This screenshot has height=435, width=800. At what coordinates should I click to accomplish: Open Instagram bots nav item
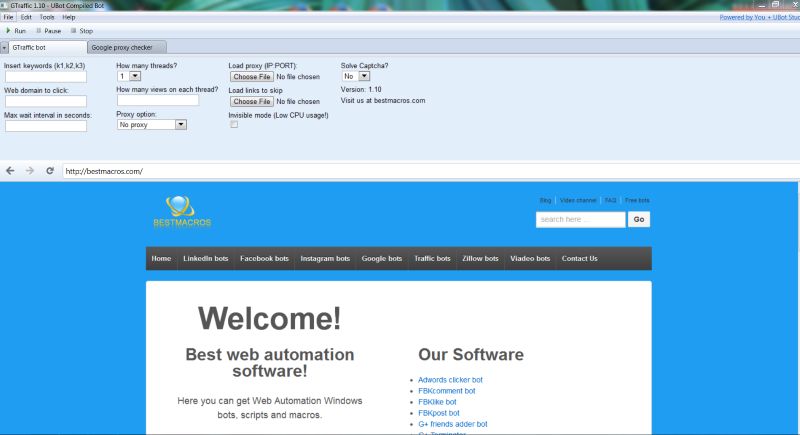(x=325, y=259)
